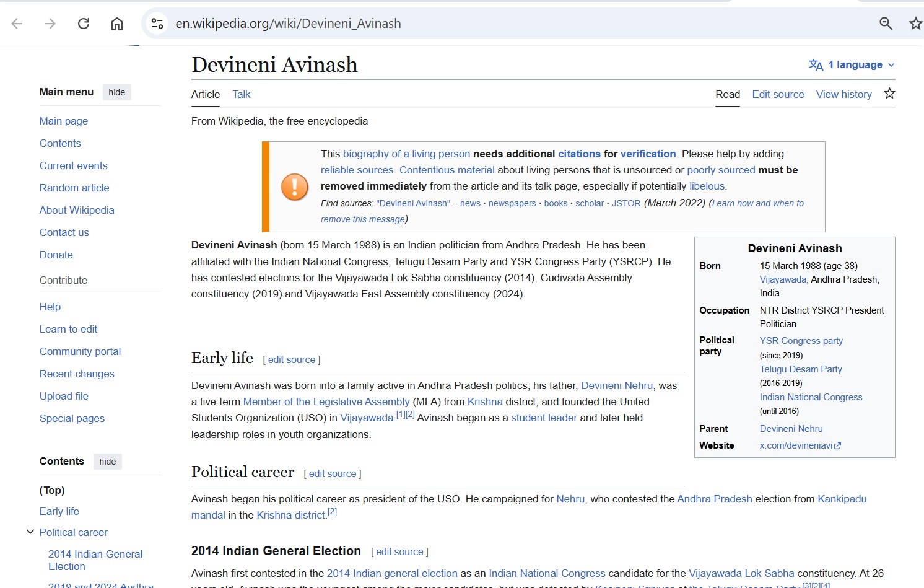This screenshot has height=588, width=924.
Task: Switch to the Talk tab
Action: (x=242, y=94)
